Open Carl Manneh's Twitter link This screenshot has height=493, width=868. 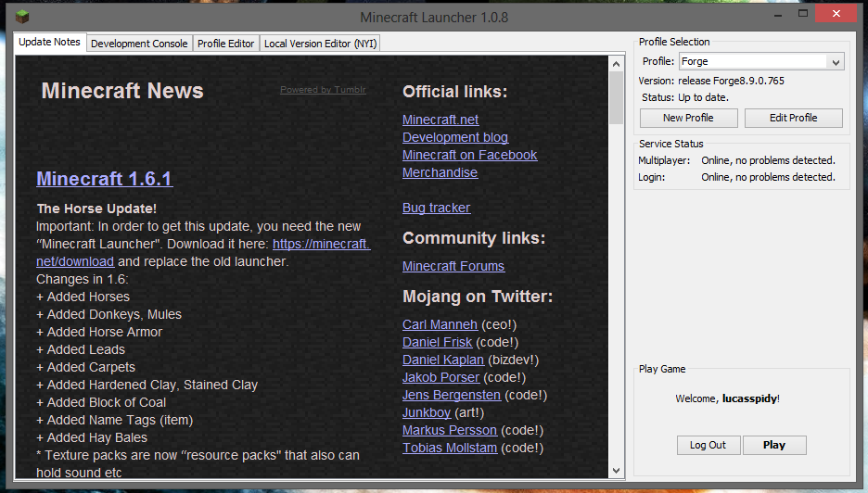point(440,324)
